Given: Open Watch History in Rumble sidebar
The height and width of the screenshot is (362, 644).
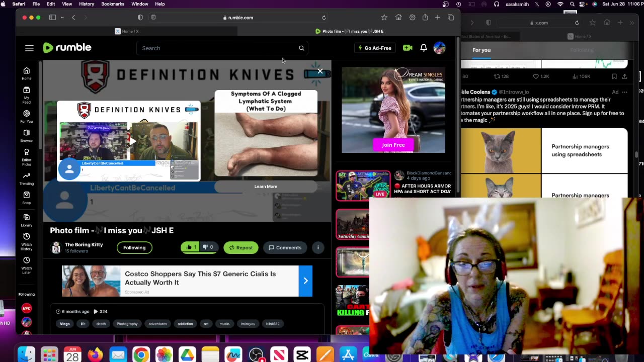Looking at the screenshot, I should pos(27,242).
